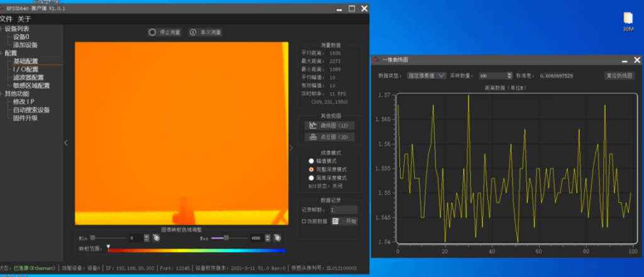Enable the 当前数据 checkbox
Viewport: 644px width, 277px height.
coord(304,221)
